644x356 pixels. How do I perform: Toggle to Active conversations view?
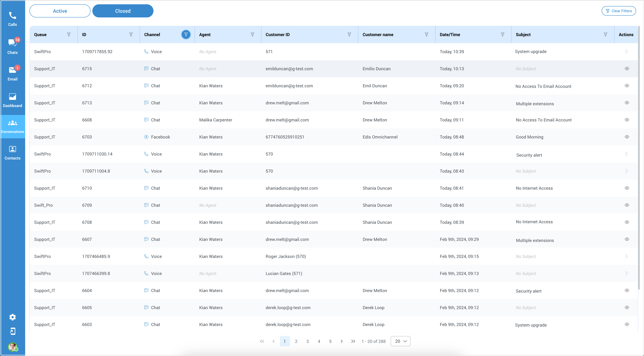pyautogui.click(x=61, y=11)
